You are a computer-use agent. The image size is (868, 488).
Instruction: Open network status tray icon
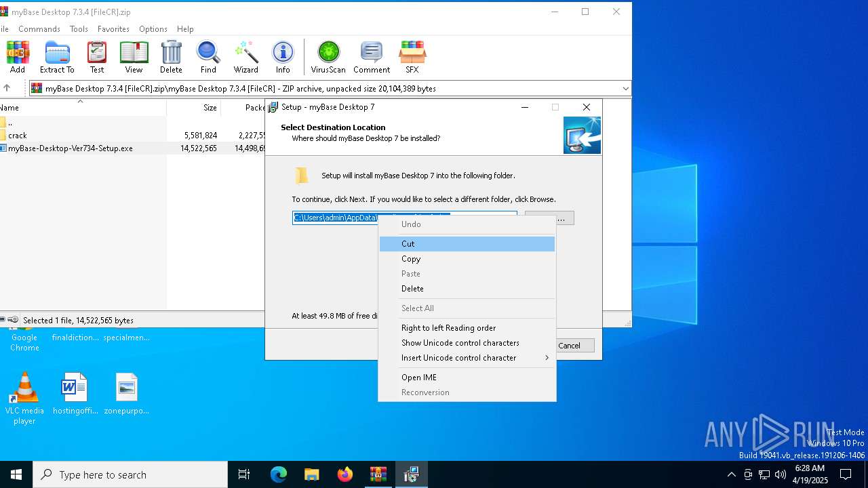(764, 474)
